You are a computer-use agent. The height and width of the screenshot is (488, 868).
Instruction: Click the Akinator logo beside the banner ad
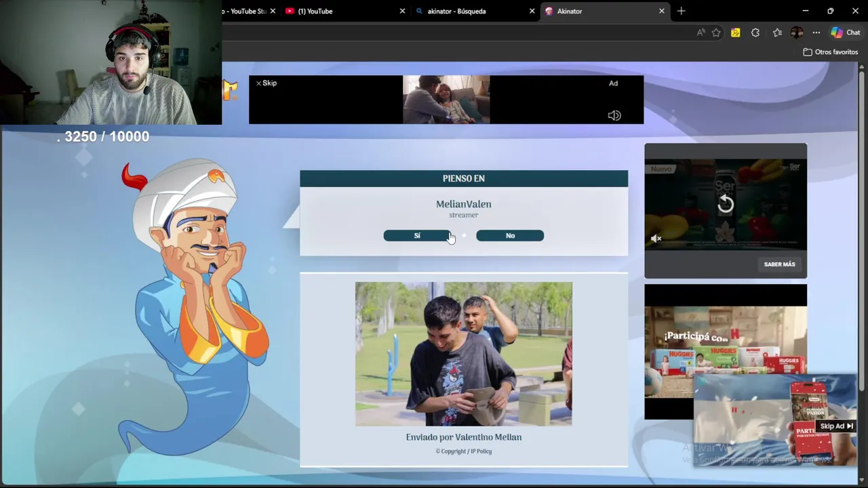point(231,90)
